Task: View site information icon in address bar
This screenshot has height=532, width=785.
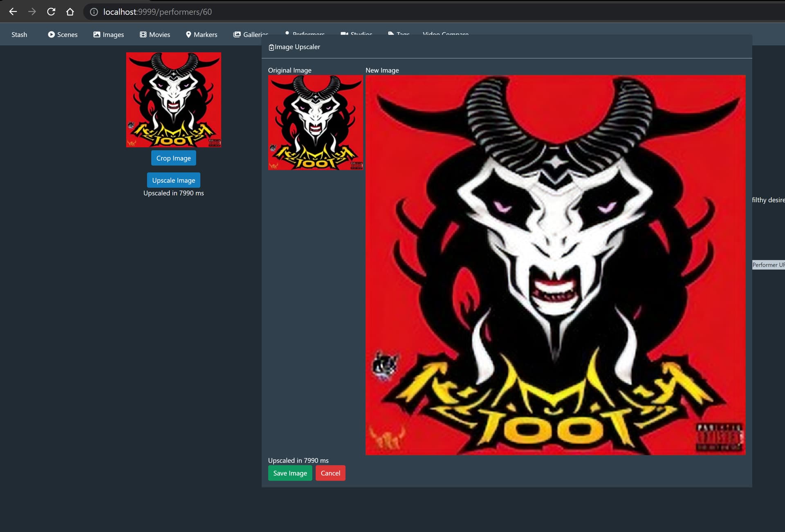Action: (x=94, y=12)
